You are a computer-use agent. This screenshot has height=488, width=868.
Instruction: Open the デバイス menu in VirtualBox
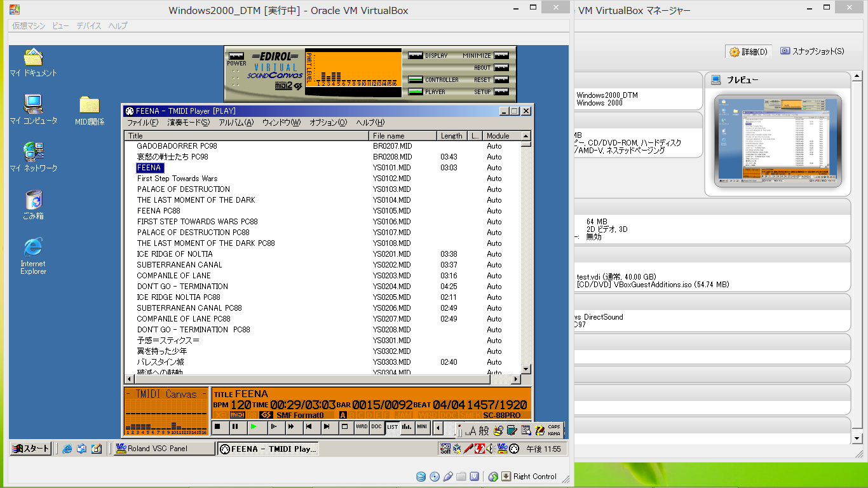point(89,26)
